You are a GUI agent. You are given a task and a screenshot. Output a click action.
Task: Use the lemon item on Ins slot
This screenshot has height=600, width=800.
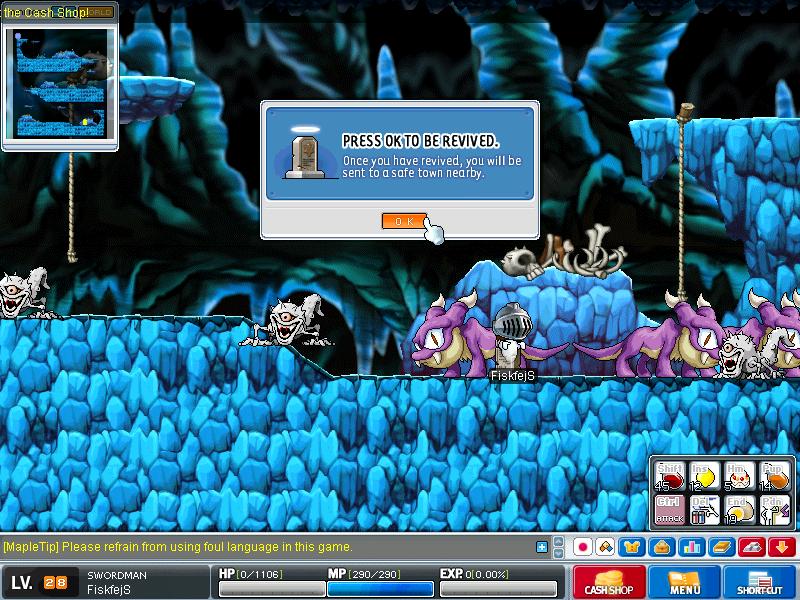click(705, 477)
